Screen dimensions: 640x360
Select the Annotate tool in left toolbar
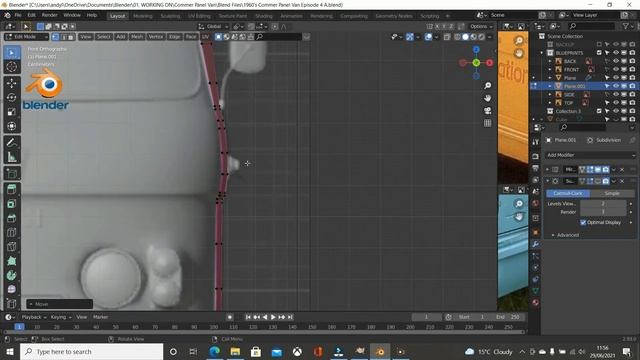coord(12,142)
